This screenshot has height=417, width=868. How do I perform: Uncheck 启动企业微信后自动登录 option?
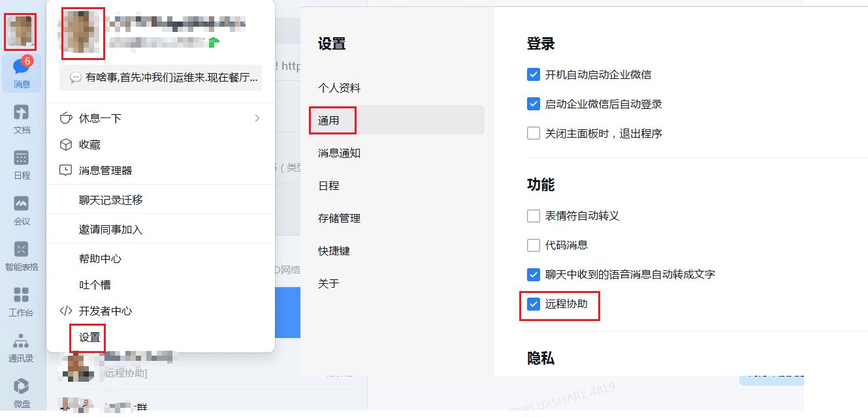pyautogui.click(x=534, y=104)
